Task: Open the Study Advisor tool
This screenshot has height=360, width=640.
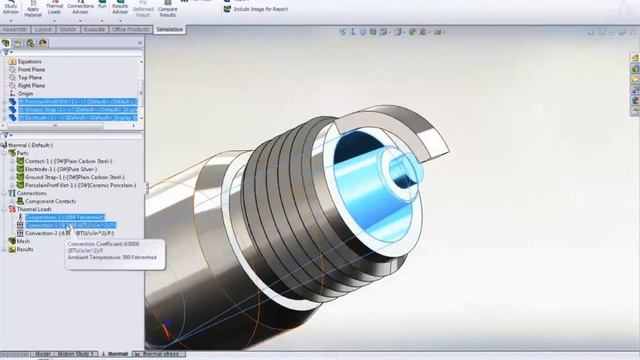Action: pyautogui.click(x=11, y=8)
